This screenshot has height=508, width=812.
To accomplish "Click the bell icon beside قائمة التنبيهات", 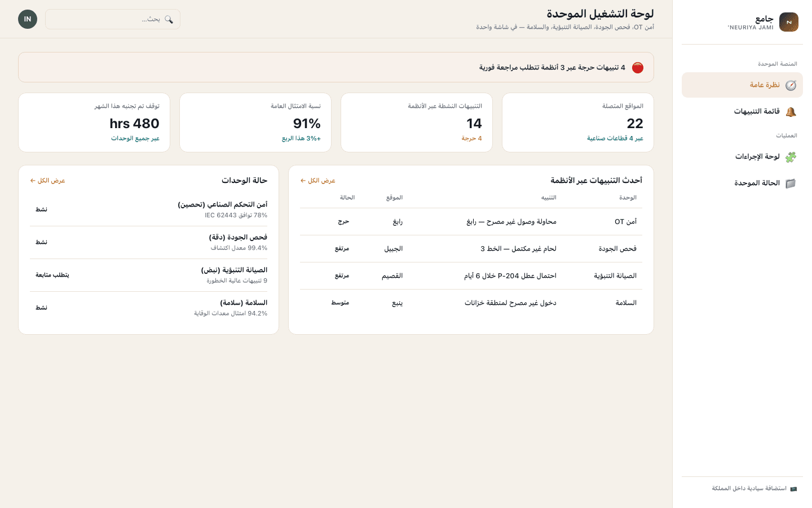I will 791,112.
